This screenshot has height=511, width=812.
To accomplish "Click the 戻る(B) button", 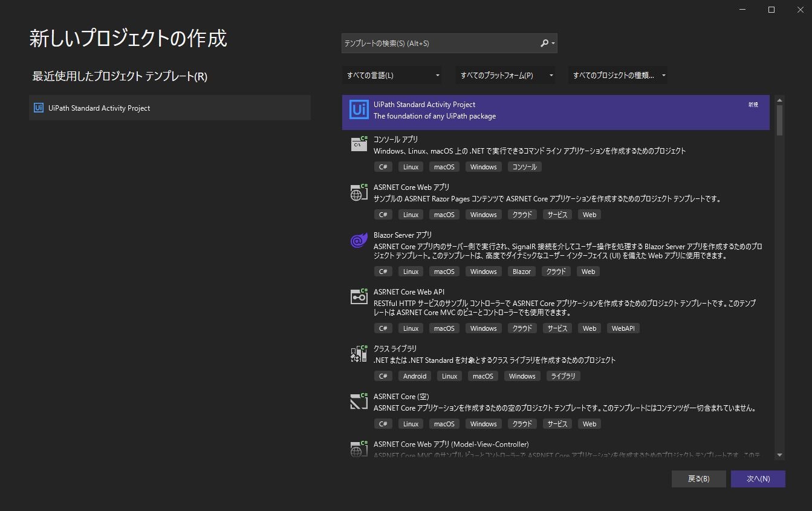I will [699, 479].
